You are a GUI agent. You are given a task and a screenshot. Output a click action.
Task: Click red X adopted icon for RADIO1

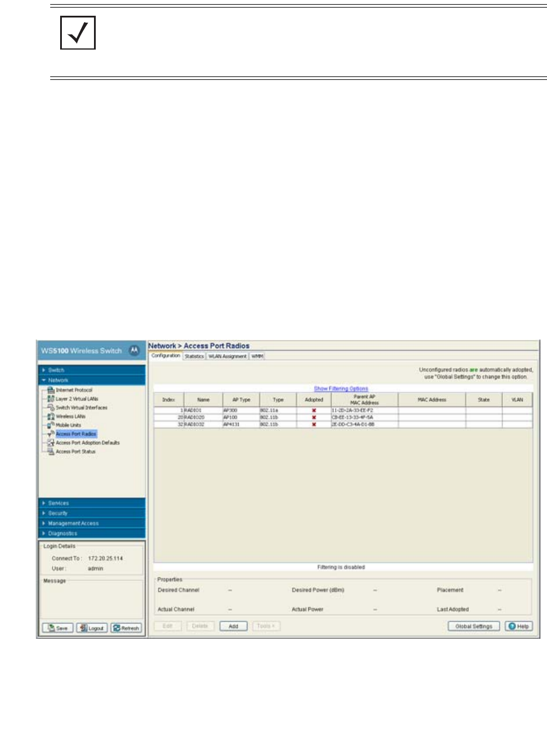pyautogui.click(x=314, y=411)
